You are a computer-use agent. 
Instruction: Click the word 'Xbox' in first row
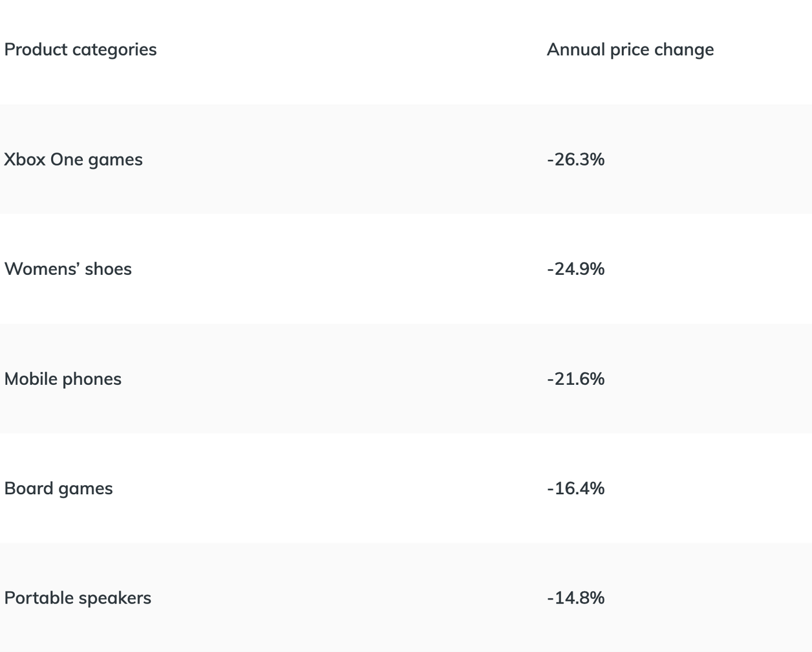click(25, 159)
